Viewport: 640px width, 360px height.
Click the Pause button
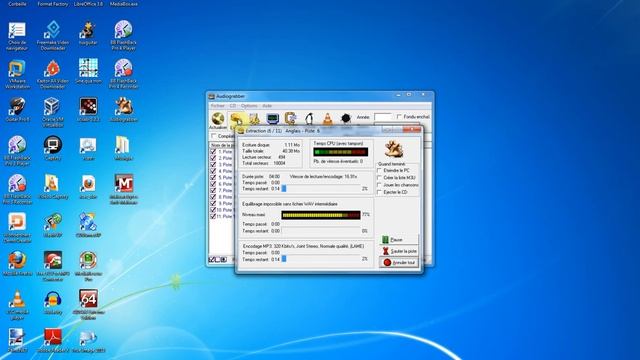click(398, 240)
